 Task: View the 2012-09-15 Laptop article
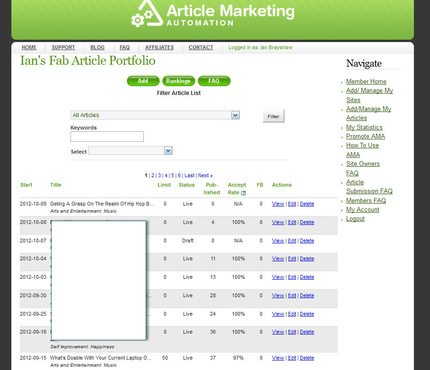click(x=278, y=358)
